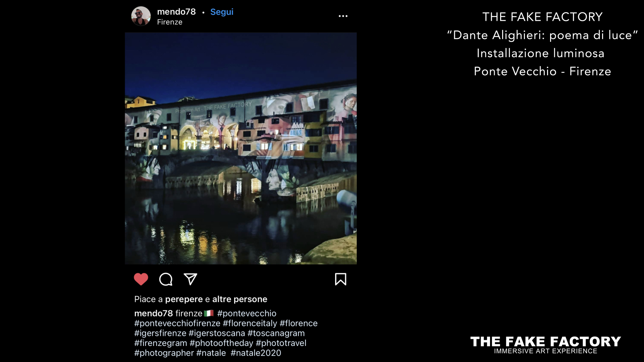Open the #pontevecchio hashtag
This screenshot has width=644, height=362.
point(247,313)
